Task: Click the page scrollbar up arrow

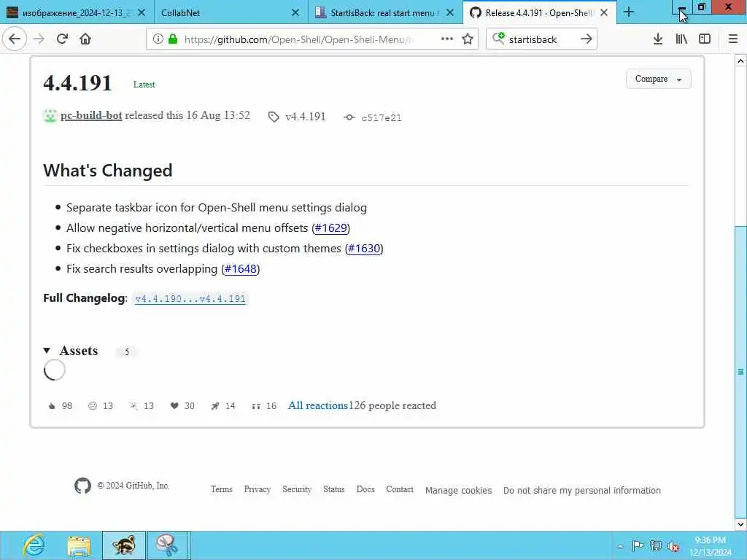Action: [740, 61]
